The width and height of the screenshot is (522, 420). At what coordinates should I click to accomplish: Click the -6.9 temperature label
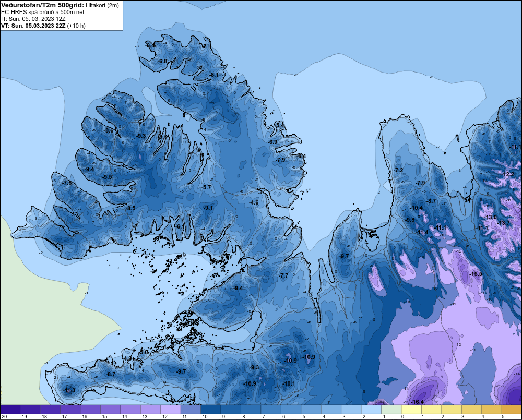tap(272, 142)
